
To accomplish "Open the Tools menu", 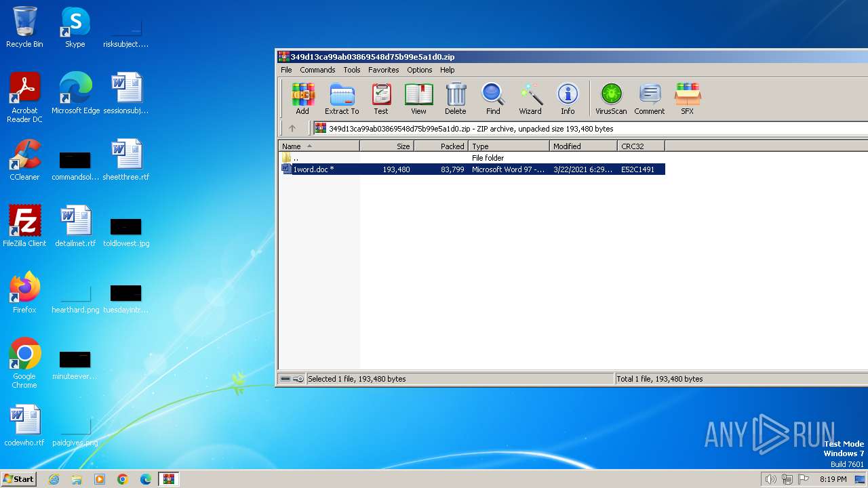I will 352,70.
